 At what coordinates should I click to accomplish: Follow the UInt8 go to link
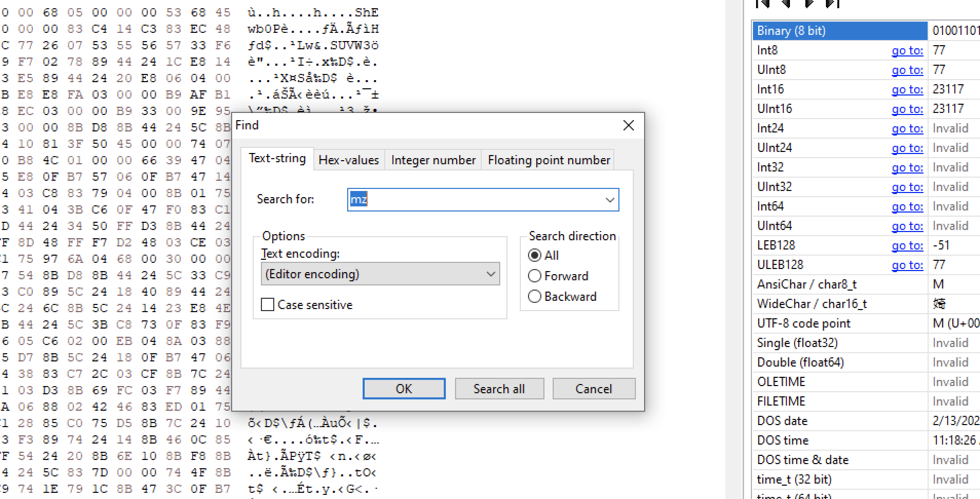(907, 70)
